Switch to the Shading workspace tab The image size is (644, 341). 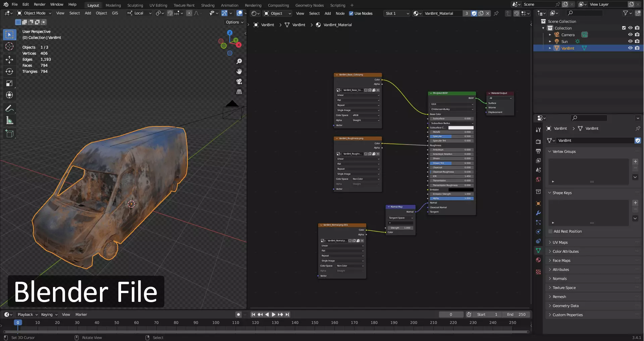pyautogui.click(x=208, y=5)
